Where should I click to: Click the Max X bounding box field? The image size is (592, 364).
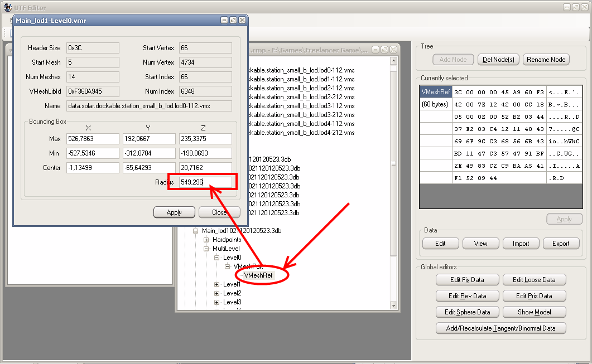point(93,139)
